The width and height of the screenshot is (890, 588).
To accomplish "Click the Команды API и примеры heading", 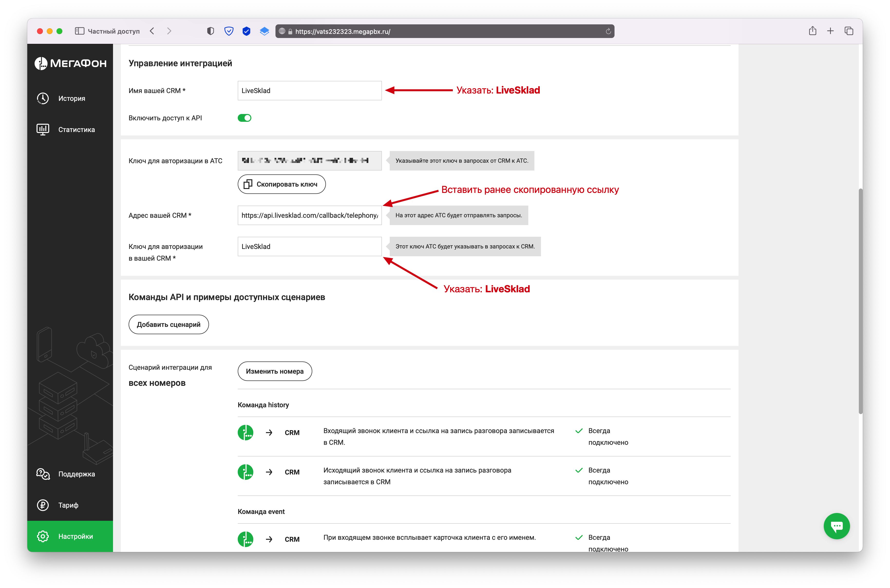I will pos(227,297).
